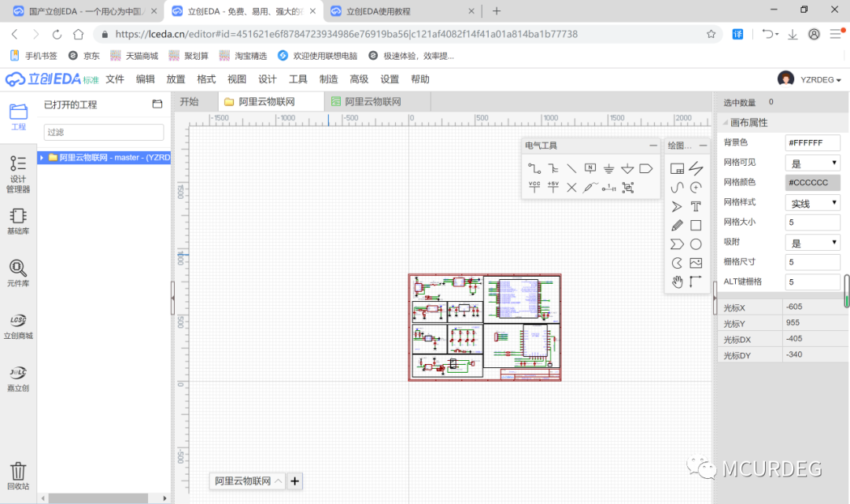
Task: Select the Polygon drawing tool
Action: (x=677, y=245)
